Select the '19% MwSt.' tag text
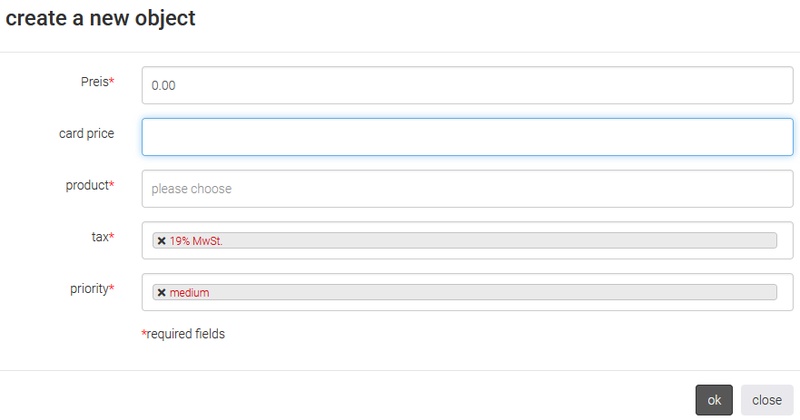800x420 pixels. coord(195,240)
